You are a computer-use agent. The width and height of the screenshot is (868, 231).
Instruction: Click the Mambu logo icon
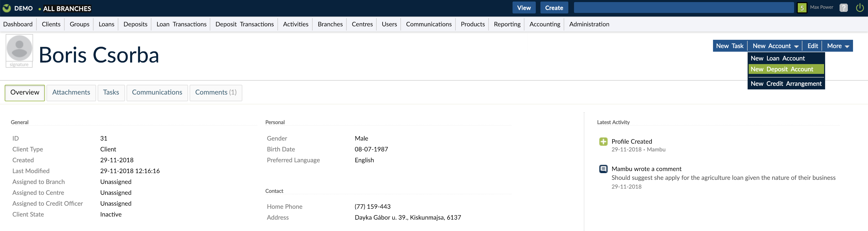coord(7,8)
